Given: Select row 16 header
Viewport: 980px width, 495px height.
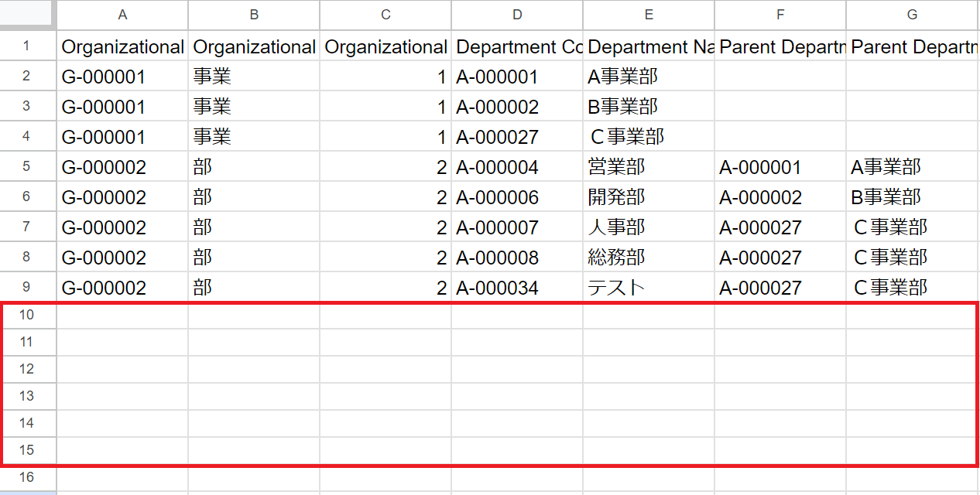Looking at the screenshot, I should click(27, 477).
